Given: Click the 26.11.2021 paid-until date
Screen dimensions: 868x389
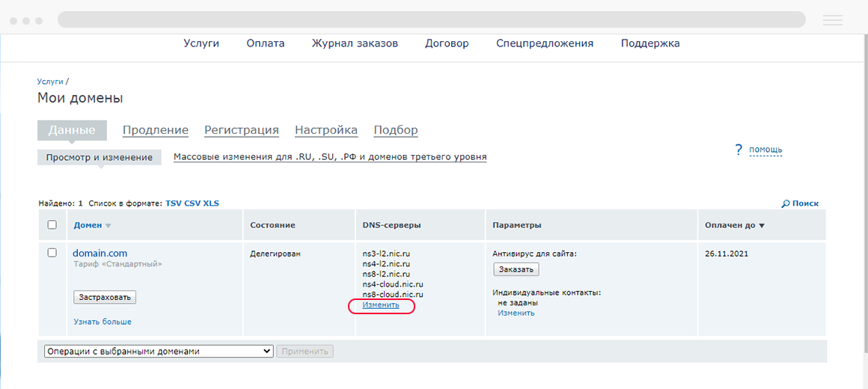Looking at the screenshot, I should pos(727,254).
